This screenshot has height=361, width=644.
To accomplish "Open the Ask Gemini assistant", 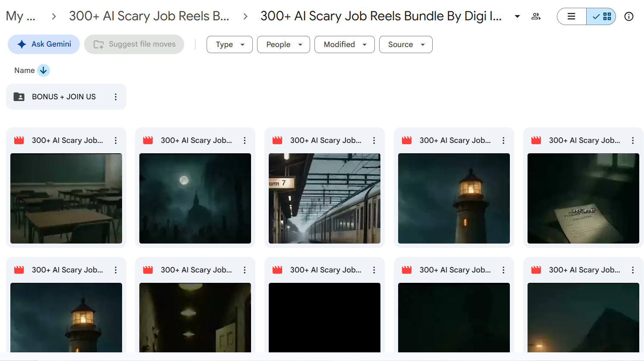I will (44, 44).
